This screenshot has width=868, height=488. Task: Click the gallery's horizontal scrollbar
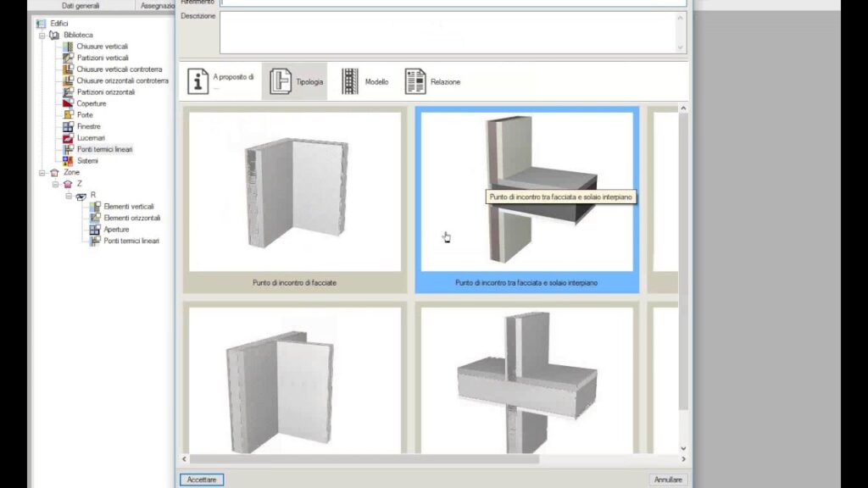coord(424,458)
